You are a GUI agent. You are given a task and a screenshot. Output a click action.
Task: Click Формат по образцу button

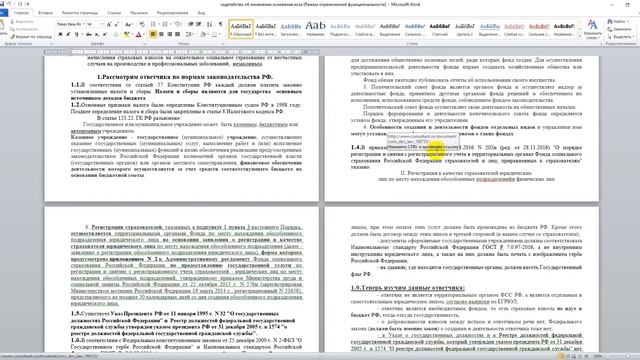[x=31, y=36]
